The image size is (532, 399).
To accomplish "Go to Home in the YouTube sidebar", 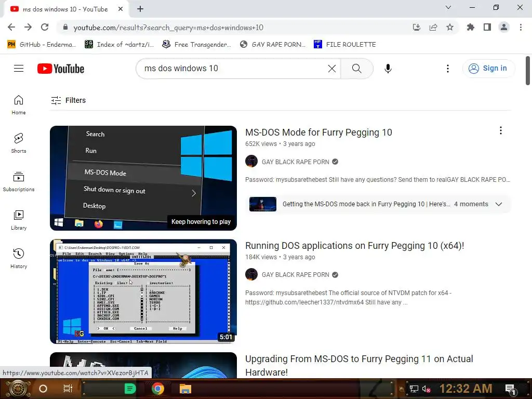I will pyautogui.click(x=19, y=105).
